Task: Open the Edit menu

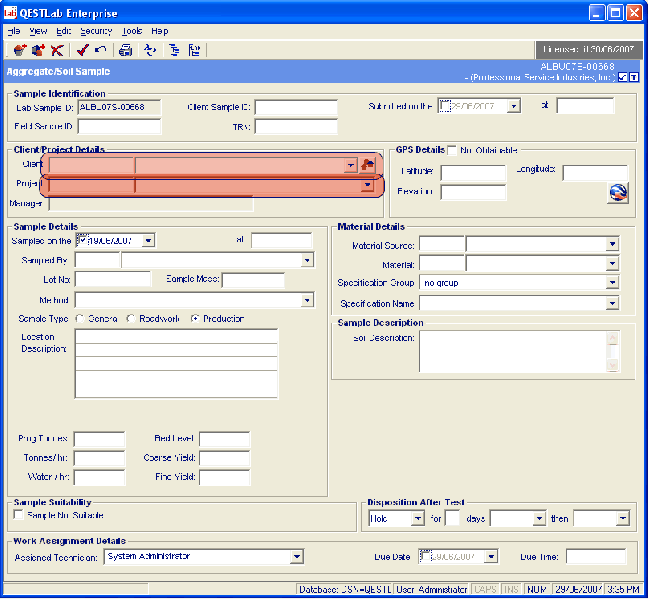Action: (x=64, y=31)
